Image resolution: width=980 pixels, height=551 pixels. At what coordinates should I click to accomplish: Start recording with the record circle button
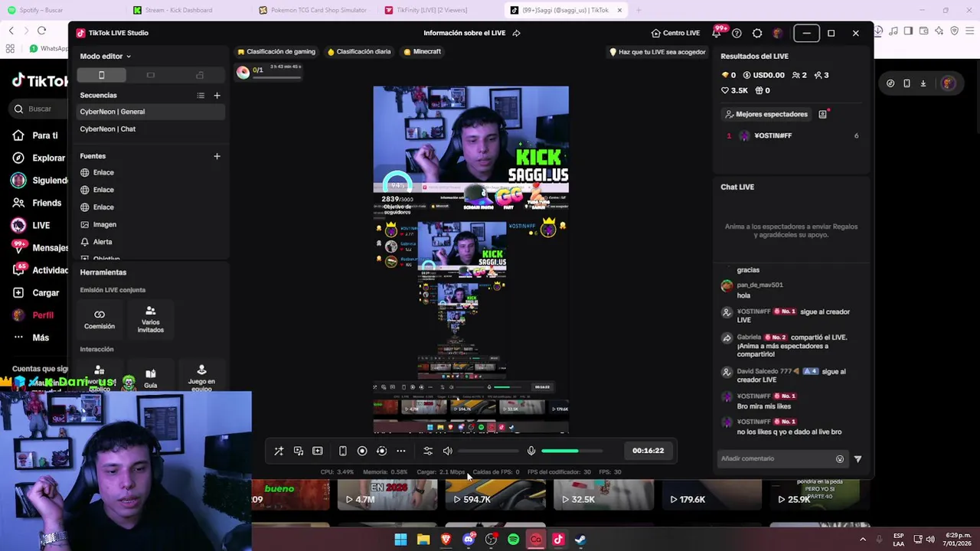tap(362, 451)
